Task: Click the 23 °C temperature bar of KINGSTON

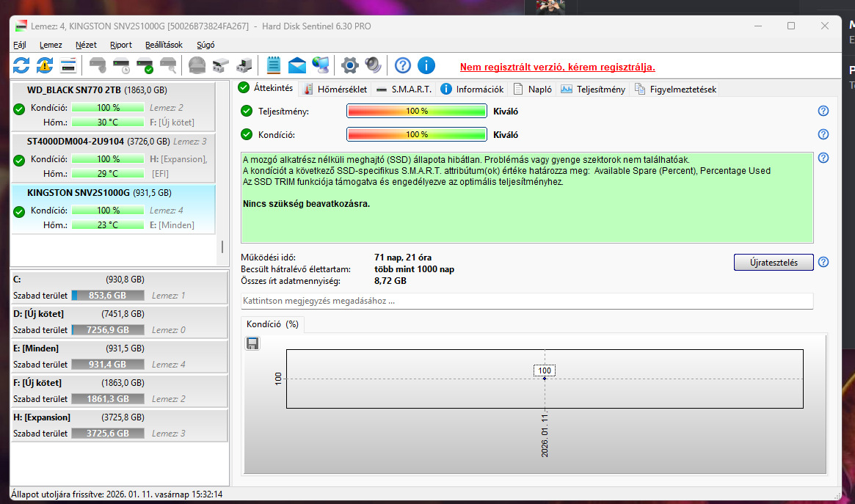Action: pyautogui.click(x=108, y=224)
